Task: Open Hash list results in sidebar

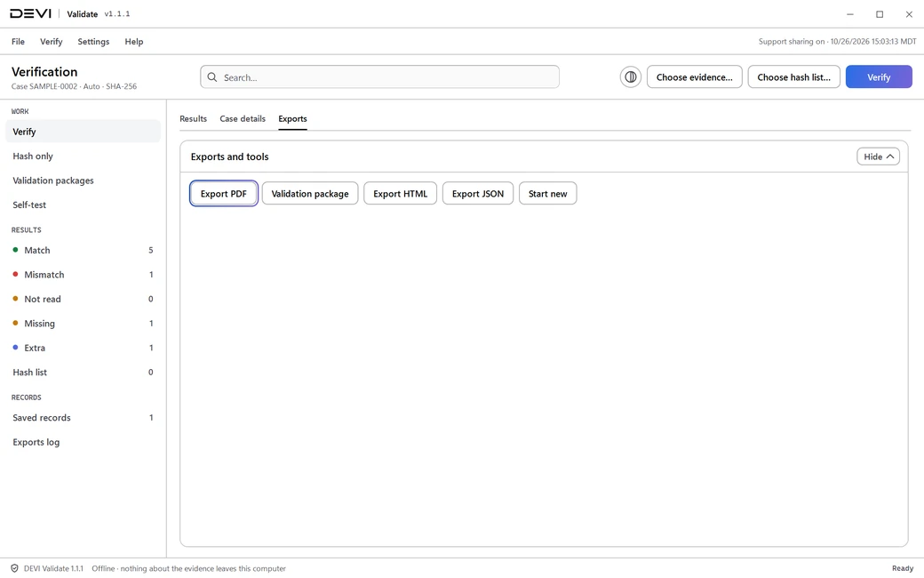Action: coord(84,373)
